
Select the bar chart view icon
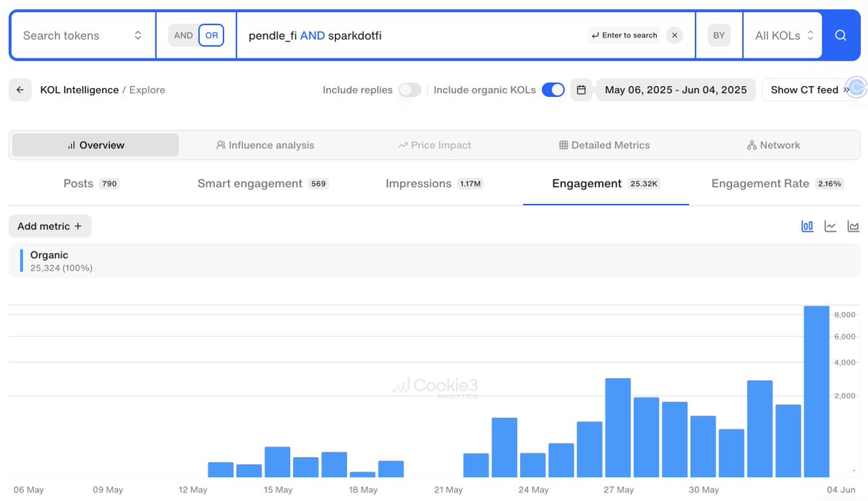807,226
